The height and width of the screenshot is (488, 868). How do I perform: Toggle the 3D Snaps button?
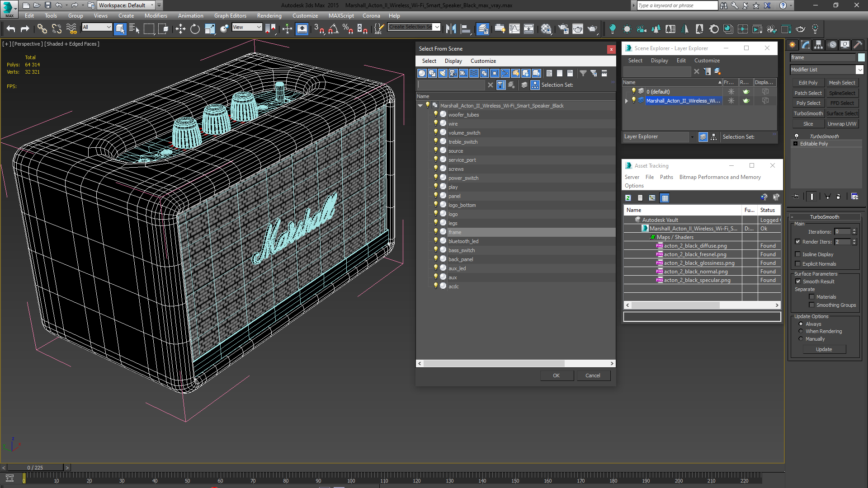319,29
